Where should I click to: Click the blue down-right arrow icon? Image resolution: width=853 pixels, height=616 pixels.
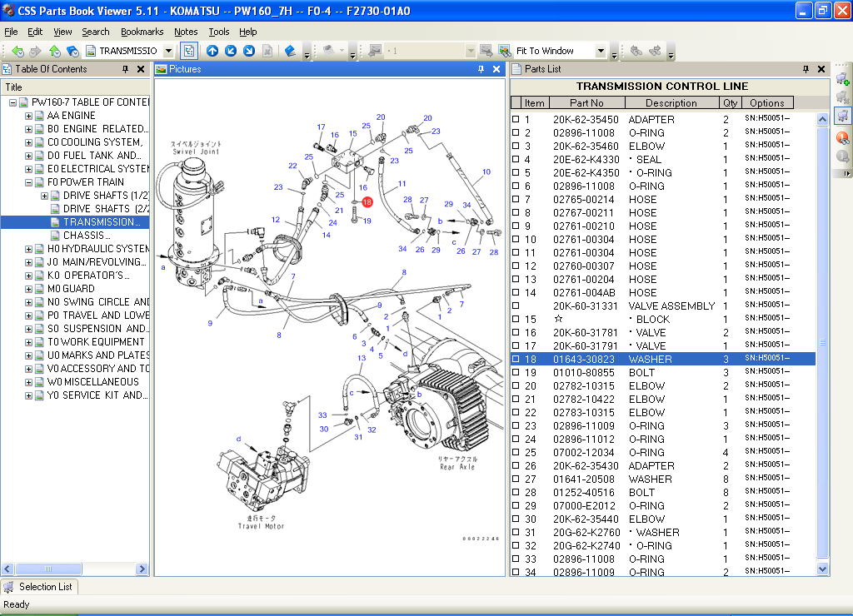pos(248,51)
